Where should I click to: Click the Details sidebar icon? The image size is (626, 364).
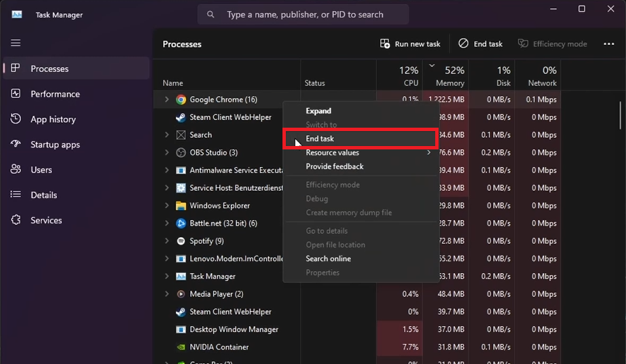click(x=16, y=194)
